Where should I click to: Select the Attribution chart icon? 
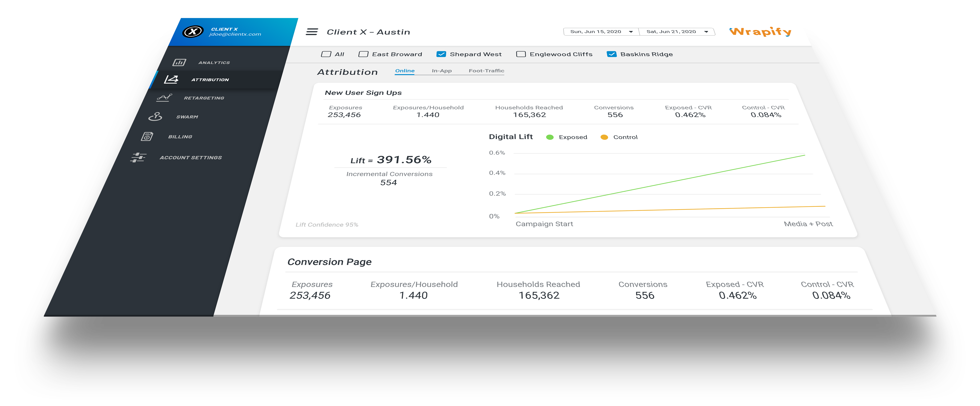pos(172,80)
